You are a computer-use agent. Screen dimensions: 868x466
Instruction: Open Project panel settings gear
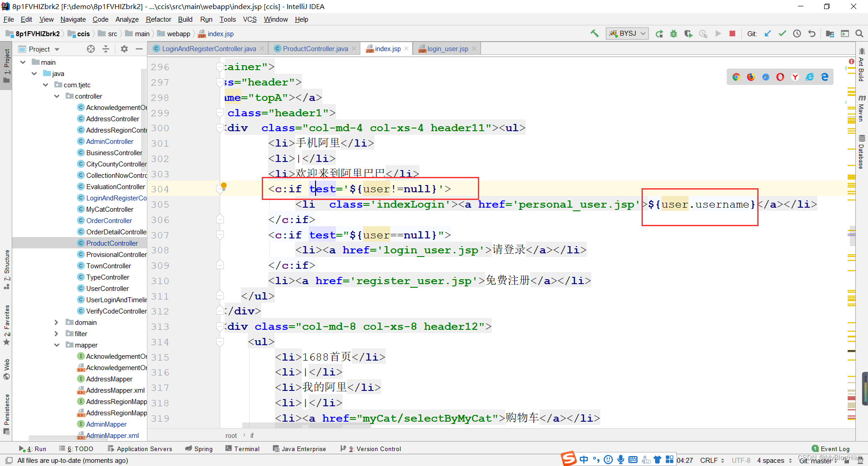point(124,49)
